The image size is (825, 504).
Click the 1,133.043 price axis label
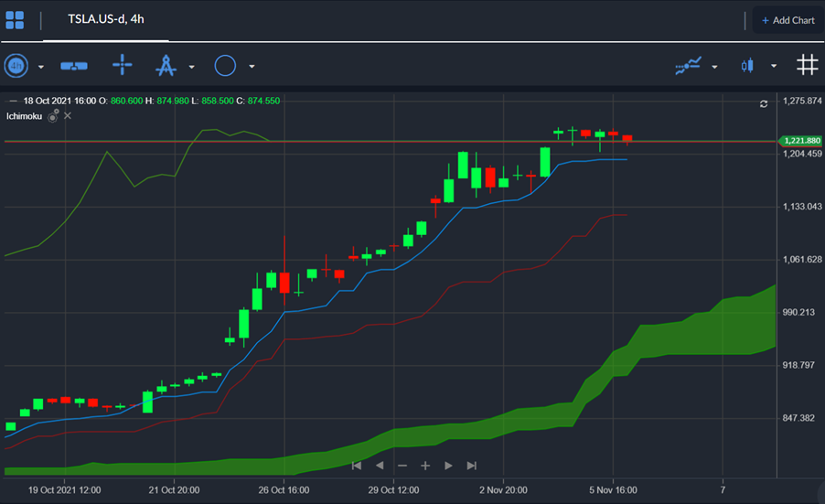coord(802,207)
